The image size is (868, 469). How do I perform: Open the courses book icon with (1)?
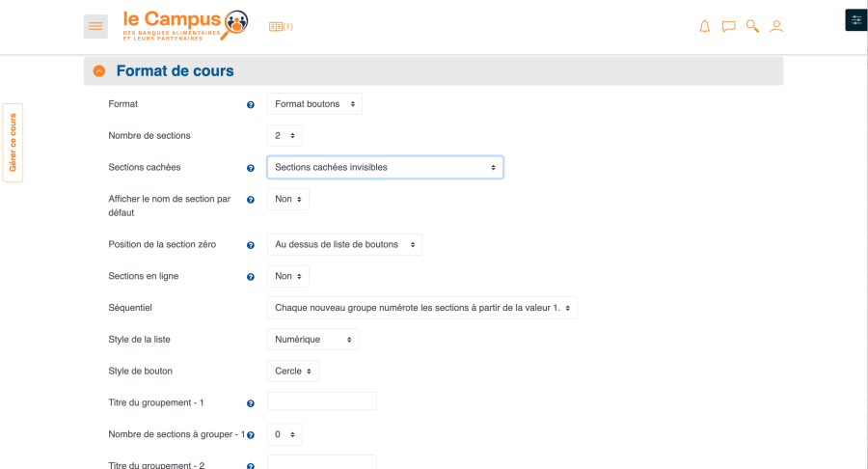coord(281,27)
